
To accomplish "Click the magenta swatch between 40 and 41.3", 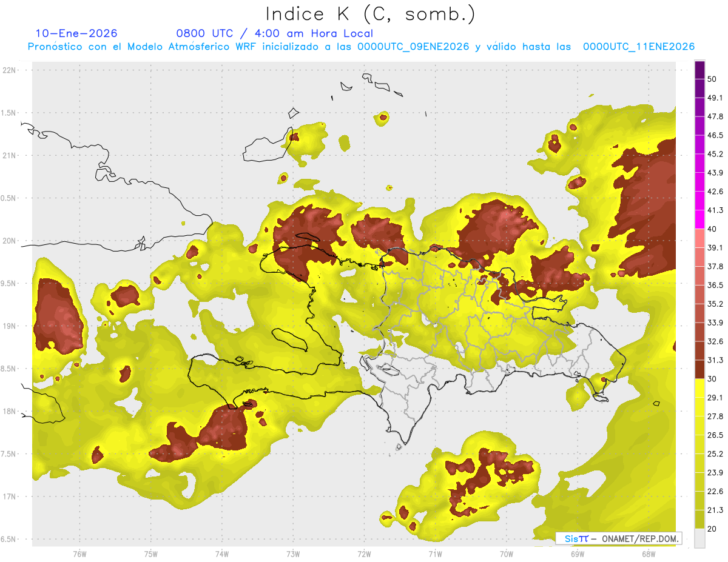I will click(x=700, y=219).
